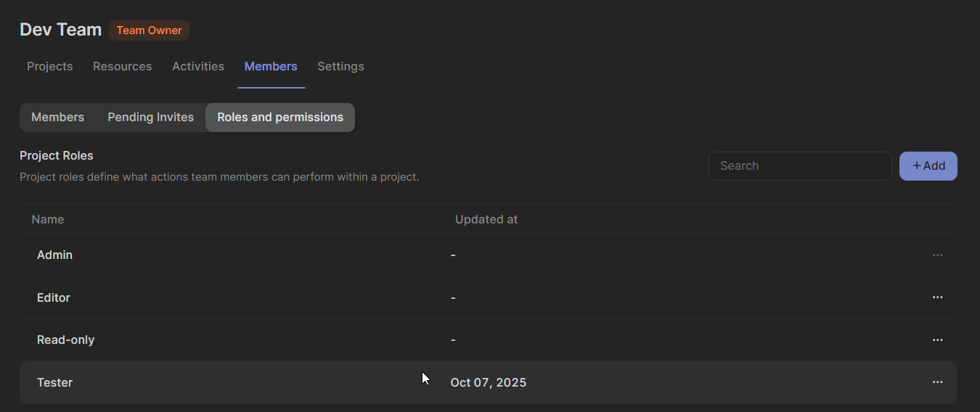Show the Pending Invites list
The image size is (980, 412).
[150, 118]
